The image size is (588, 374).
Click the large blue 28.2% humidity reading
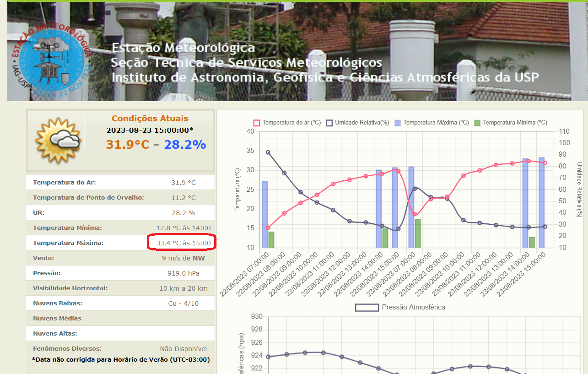(185, 145)
